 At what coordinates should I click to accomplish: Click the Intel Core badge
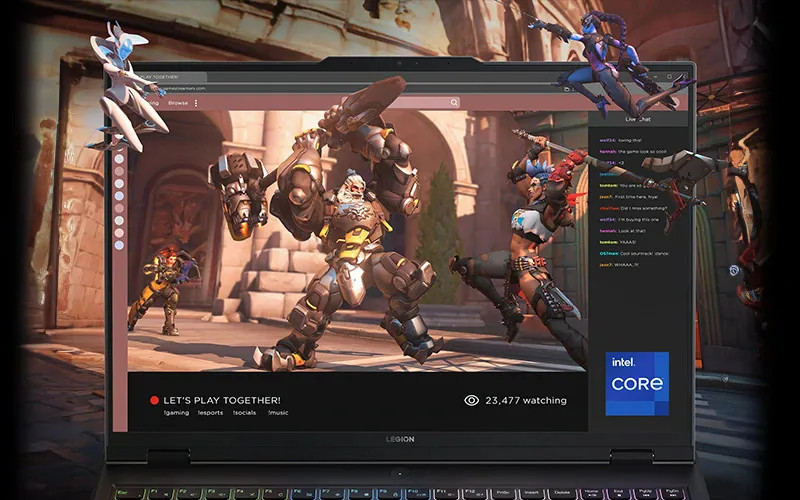(637, 383)
